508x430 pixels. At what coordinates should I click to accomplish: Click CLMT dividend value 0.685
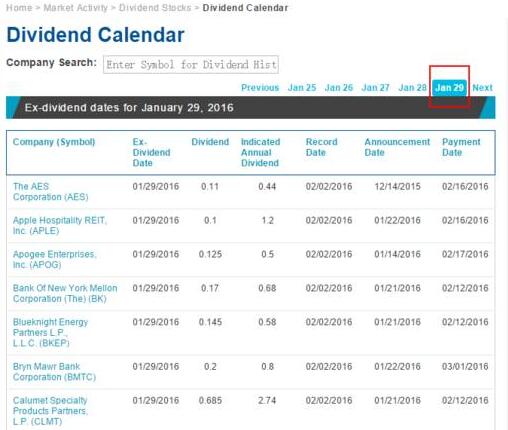coord(210,400)
